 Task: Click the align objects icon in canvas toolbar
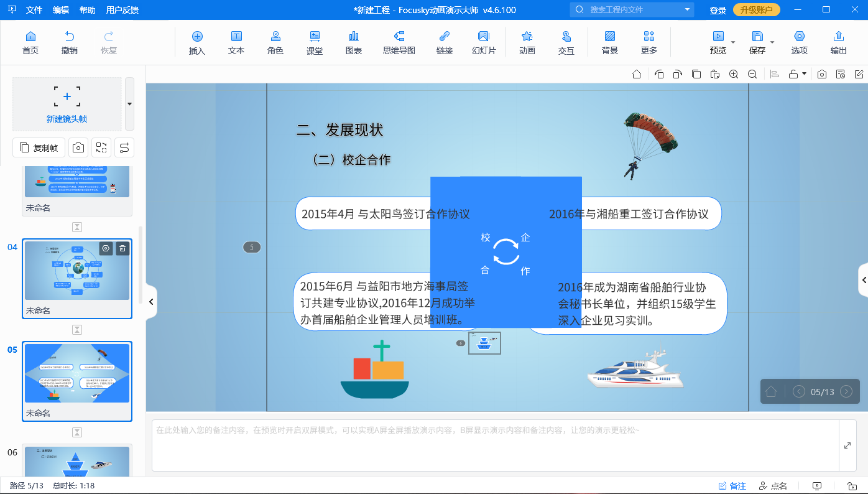click(x=775, y=74)
